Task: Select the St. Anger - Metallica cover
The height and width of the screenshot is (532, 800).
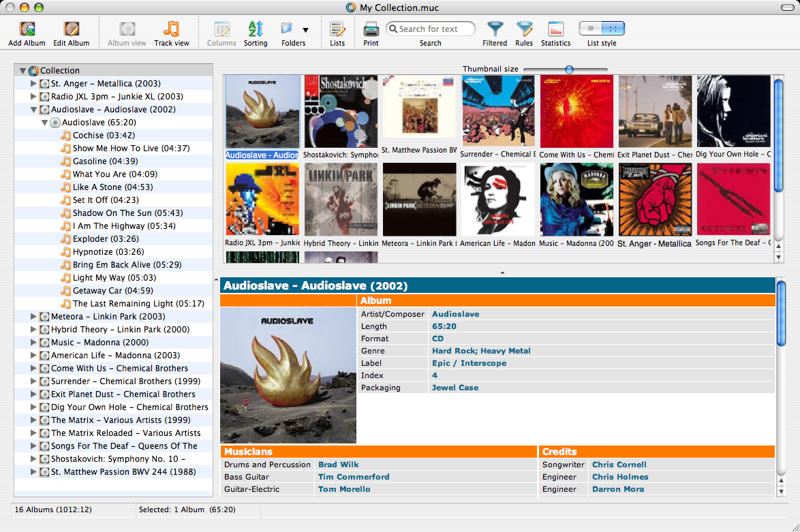Action: [x=655, y=200]
